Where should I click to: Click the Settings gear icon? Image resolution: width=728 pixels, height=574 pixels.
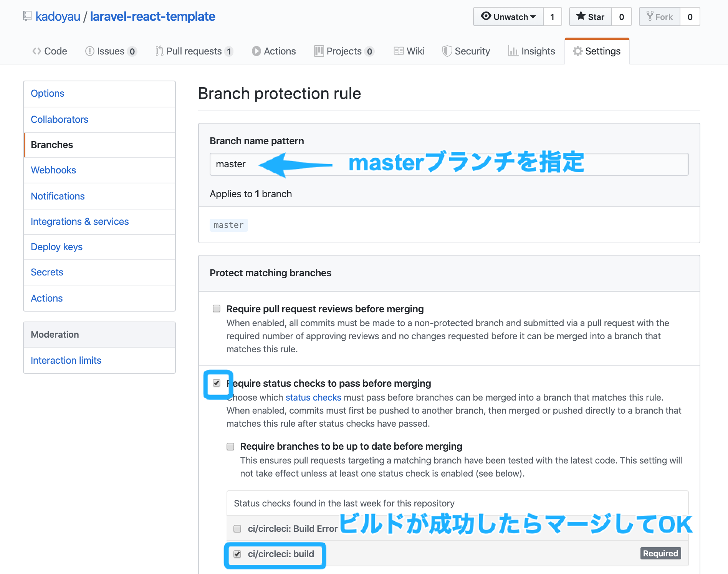(x=577, y=51)
